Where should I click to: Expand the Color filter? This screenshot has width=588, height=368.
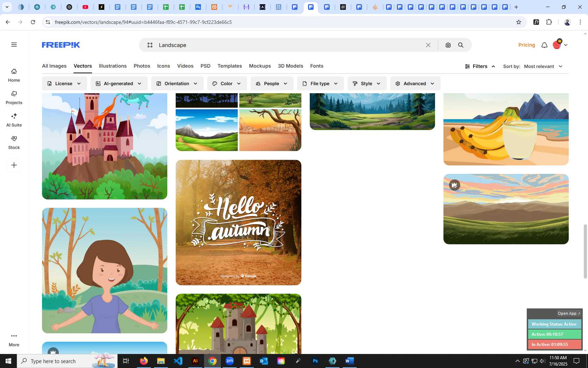pos(227,83)
